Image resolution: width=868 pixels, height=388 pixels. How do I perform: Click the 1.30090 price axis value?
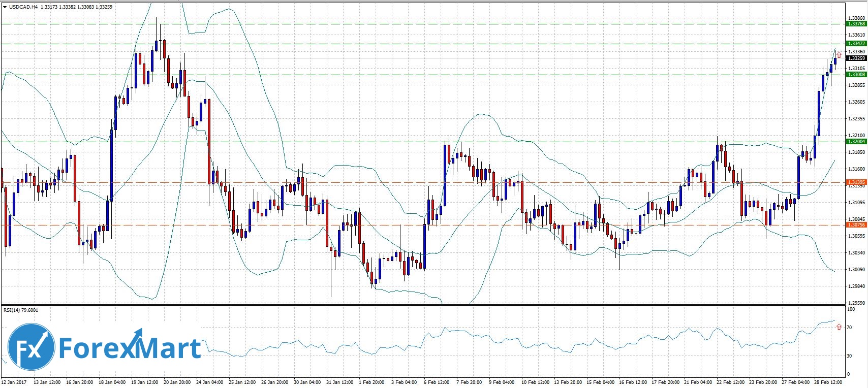tap(857, 269)
